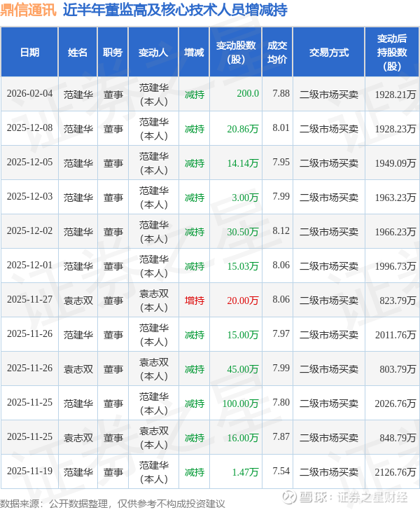Click the holdings value 848.79万
The width and height of the screenshot is (420, 510).
point(398,438)
